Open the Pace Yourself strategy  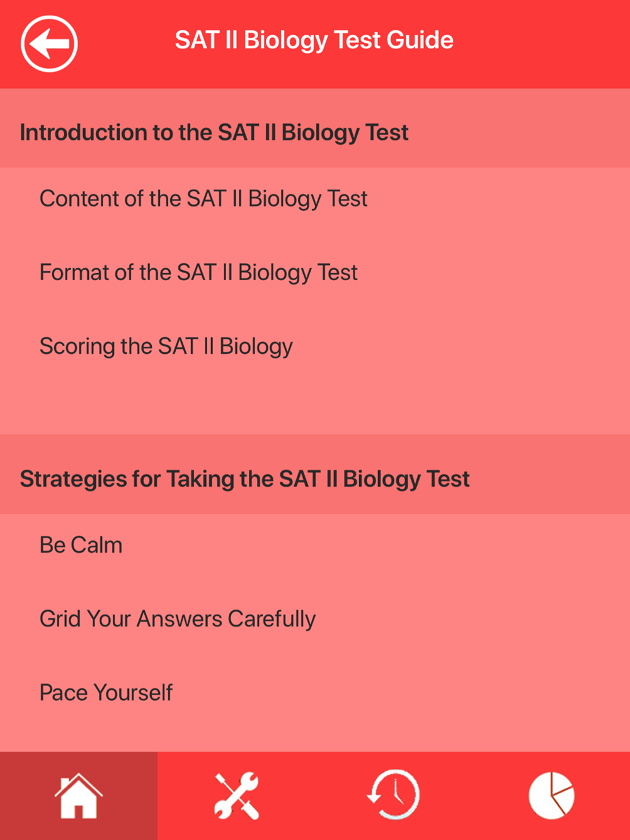[315, 693]
